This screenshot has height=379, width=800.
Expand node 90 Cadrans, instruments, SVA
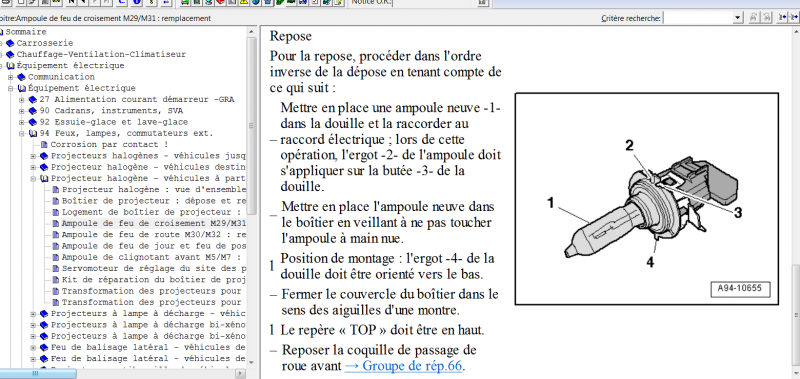(22, 111)
